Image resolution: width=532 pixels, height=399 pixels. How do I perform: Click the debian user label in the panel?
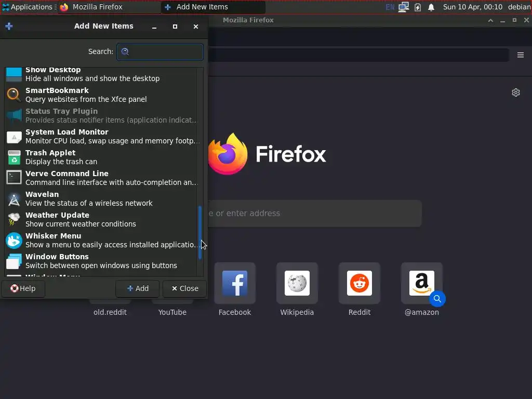(x=519, y=7)
